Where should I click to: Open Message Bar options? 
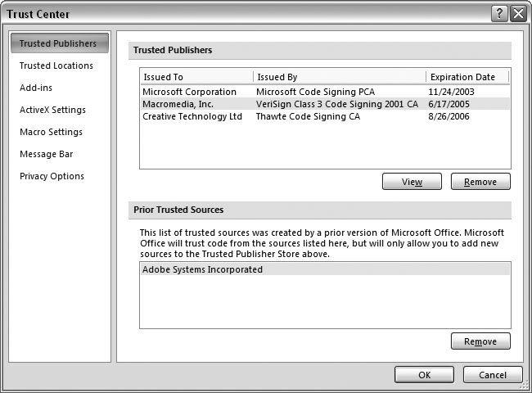47,154
